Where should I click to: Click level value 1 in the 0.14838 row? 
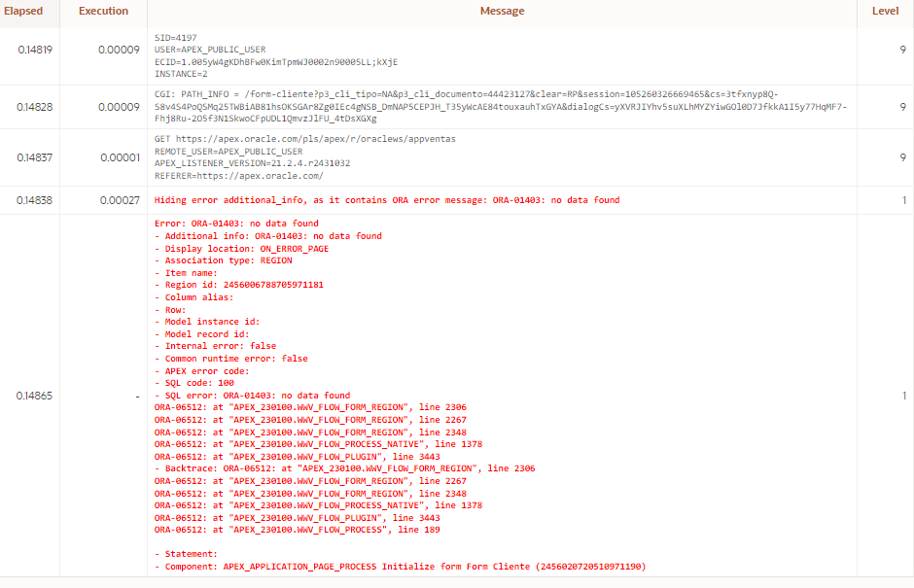[x=904, y=200]
